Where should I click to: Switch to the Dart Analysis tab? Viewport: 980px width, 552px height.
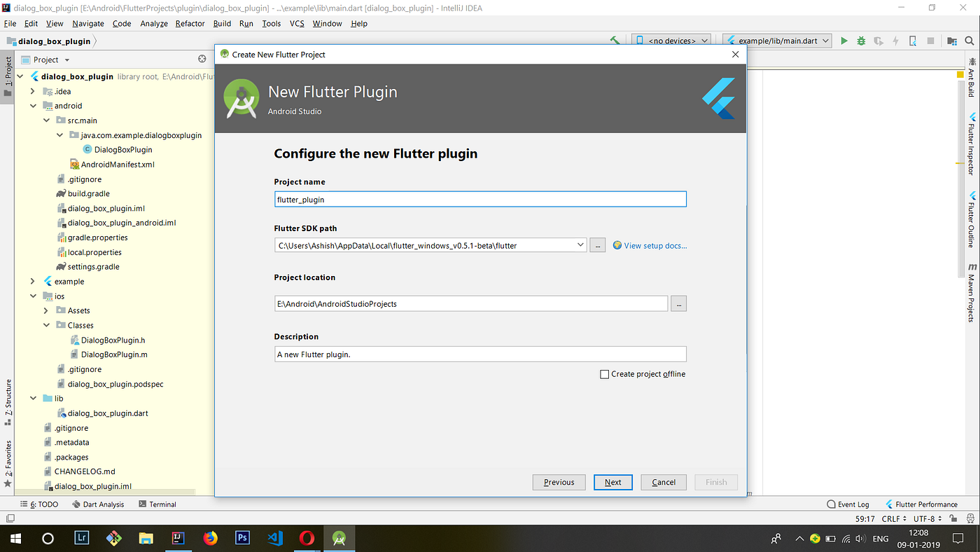click(x=98, y=504)
